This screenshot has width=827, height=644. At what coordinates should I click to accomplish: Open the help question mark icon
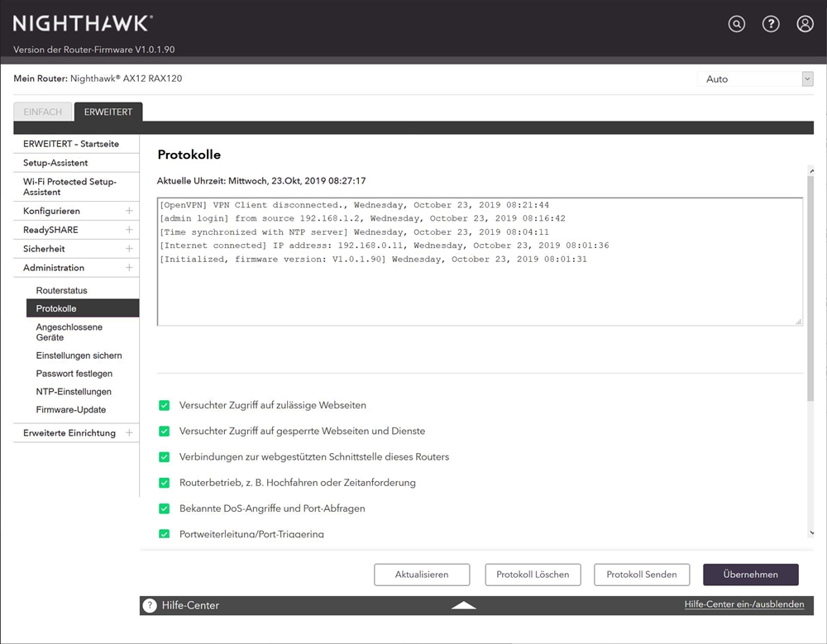(771, 24)
